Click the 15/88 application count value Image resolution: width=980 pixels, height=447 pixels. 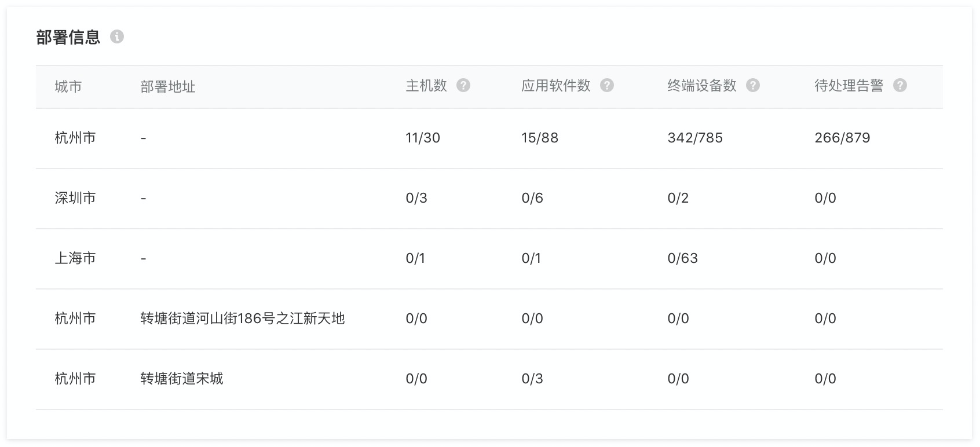point(540,138)
